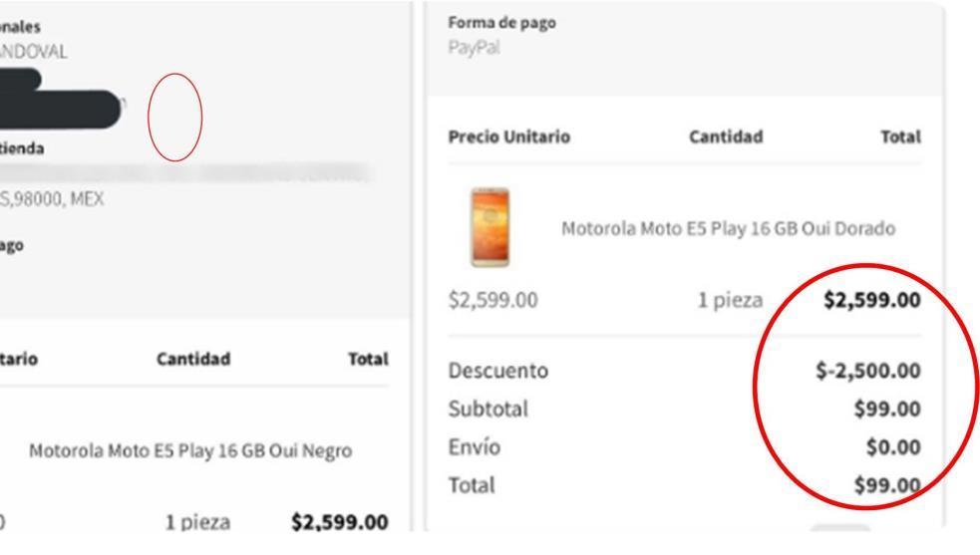The image size is (980, 555).
Task: Click the S,98000, MEX address text
Action: point(52,198)
